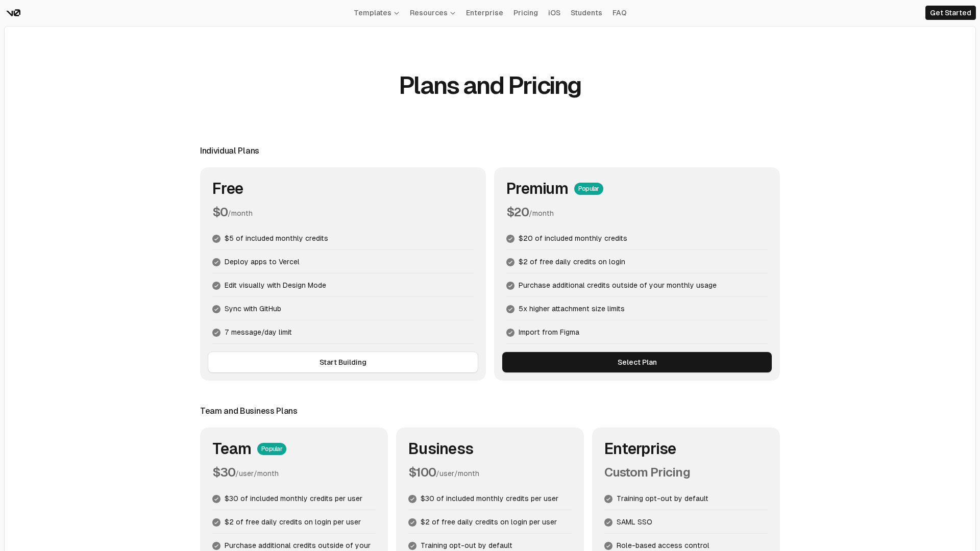
Task: Click the Popular badge on the Premium plan
Action: [x=589, y=189]
